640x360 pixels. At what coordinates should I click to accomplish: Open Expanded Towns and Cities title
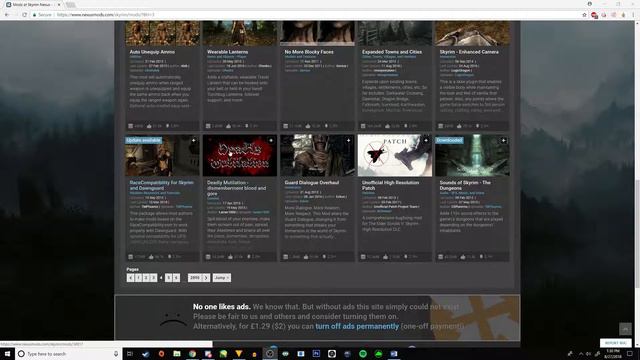(392, 52)
